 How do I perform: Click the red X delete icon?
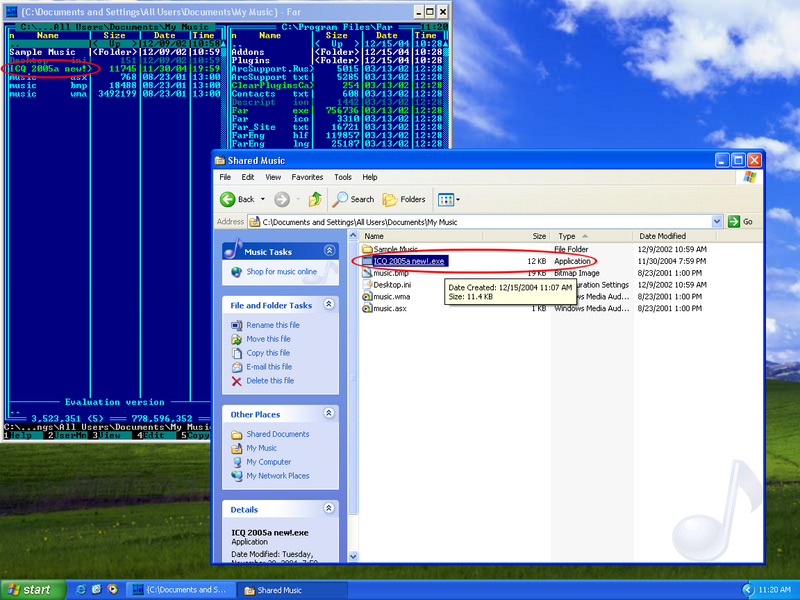click(x=236, y=381)
